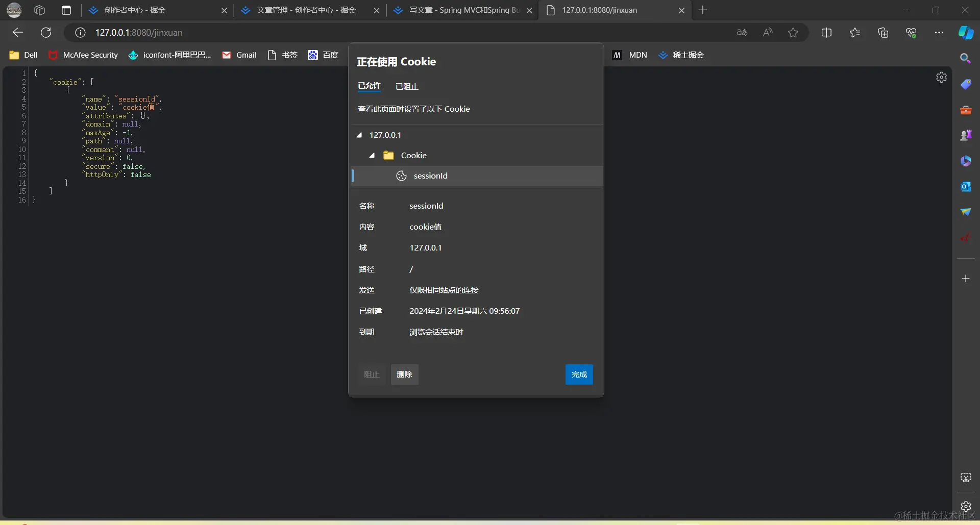Click the 阻止 button

coord(372,374)
